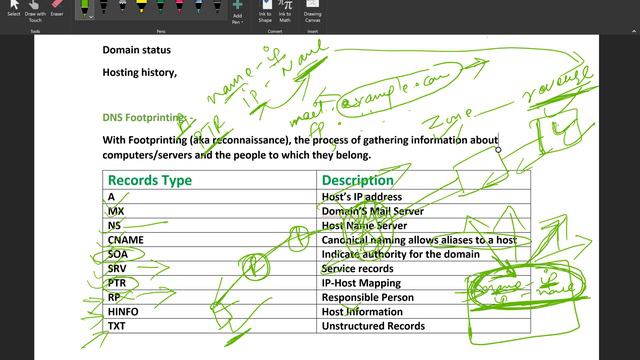The image size is (640, 360).
Task: Choose the Select tool
Action: (14, 9)
